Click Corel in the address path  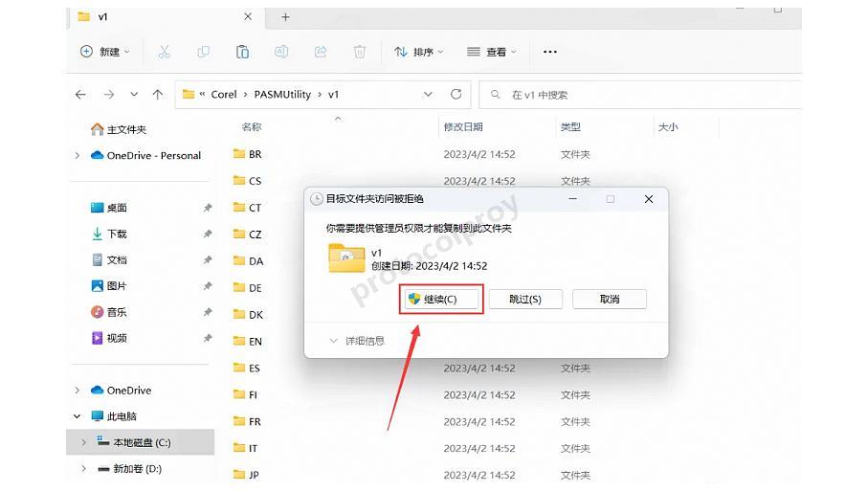click(224, 95)
